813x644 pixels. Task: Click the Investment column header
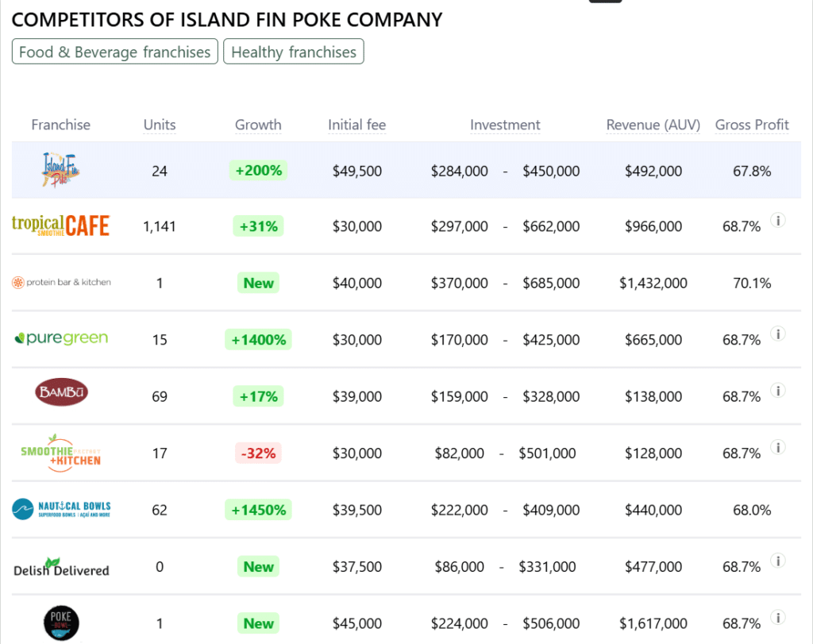click(x=505, y=125)
